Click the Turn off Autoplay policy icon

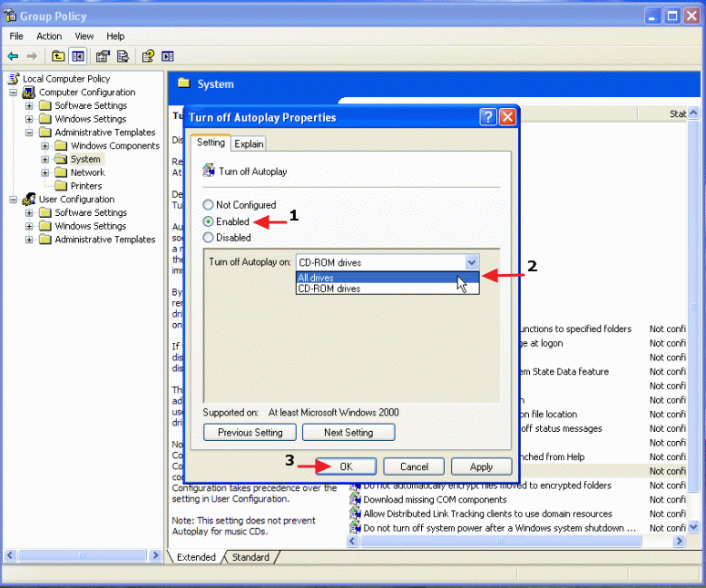[x=209, y=171]
